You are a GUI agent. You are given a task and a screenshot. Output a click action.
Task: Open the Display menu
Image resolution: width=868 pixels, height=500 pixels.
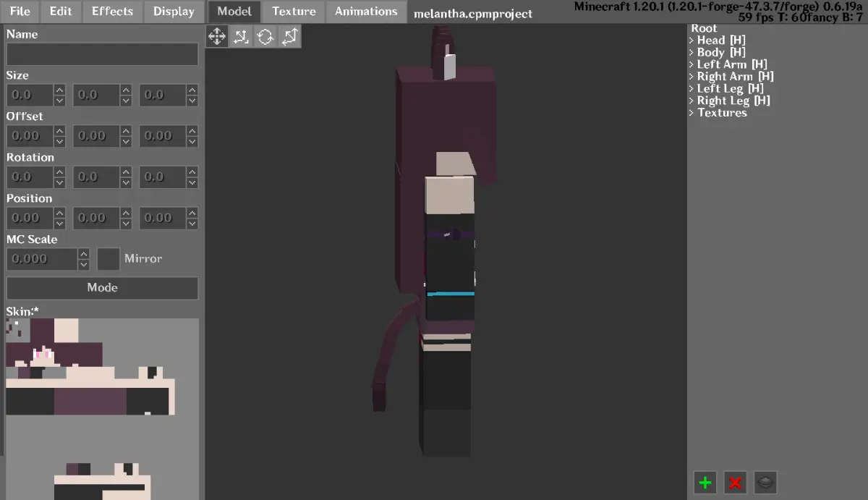pos(174,12)
